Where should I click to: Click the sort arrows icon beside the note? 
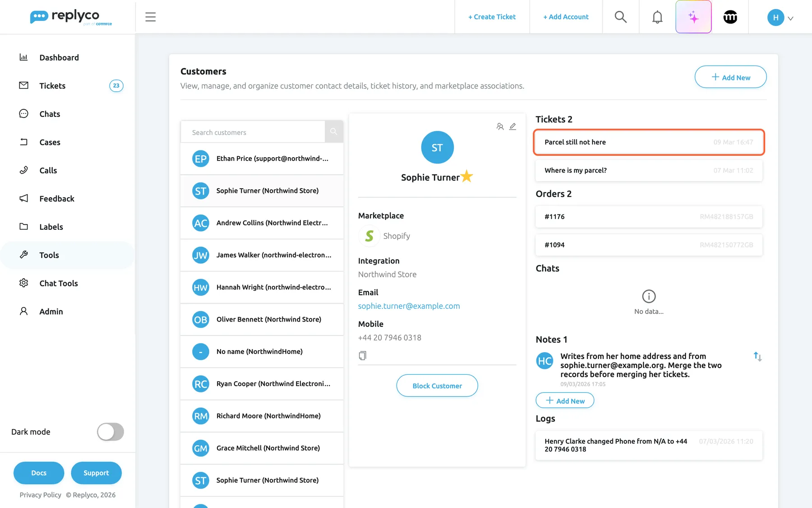click(x=757, y=357)
